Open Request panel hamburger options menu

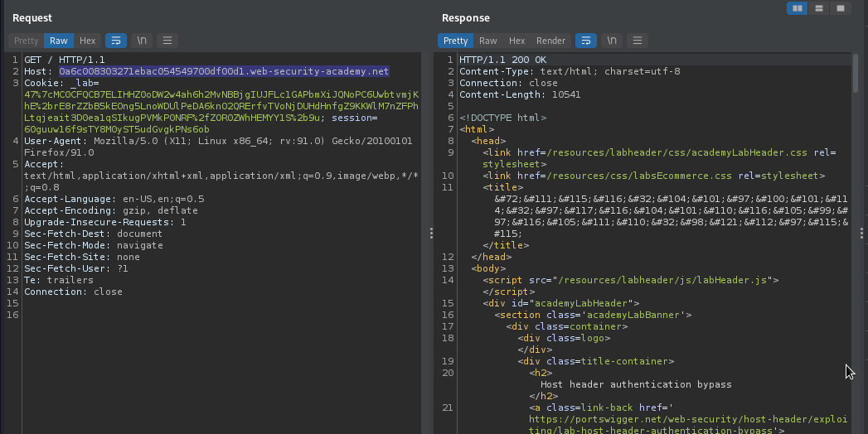167,41
